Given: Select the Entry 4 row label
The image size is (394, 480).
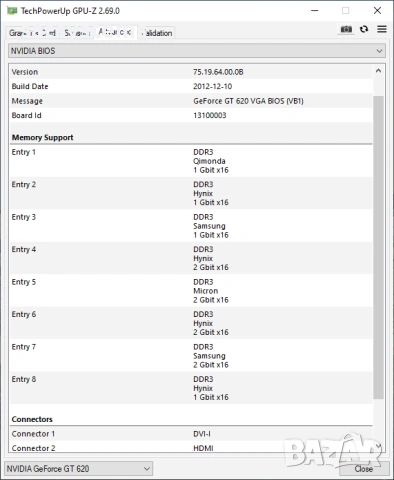Looking at the screenshot, I should click(x=24, y=249).
